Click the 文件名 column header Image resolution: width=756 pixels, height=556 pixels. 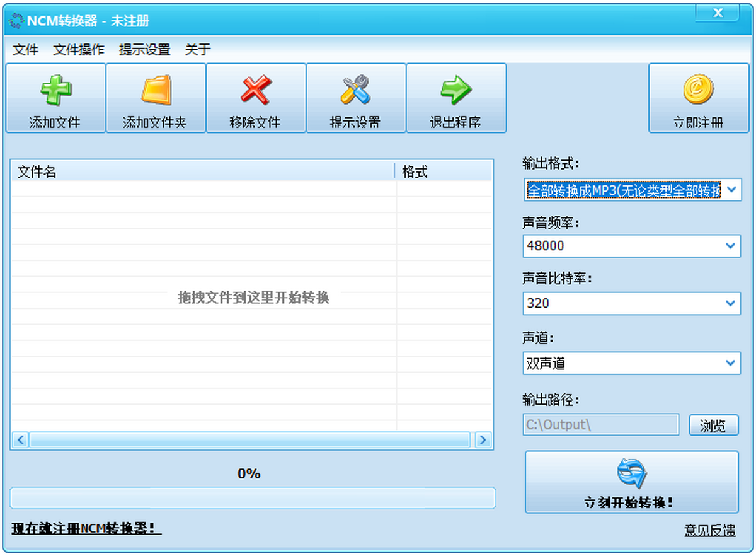[202, 171]
